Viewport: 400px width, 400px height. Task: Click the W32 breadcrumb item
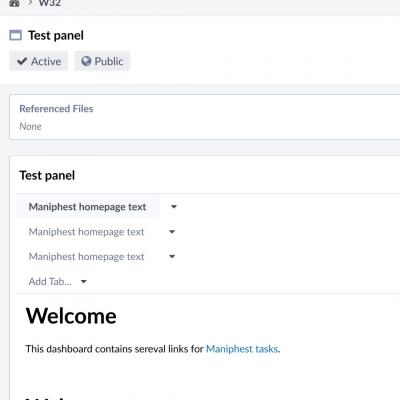click(x=50, y=3)
